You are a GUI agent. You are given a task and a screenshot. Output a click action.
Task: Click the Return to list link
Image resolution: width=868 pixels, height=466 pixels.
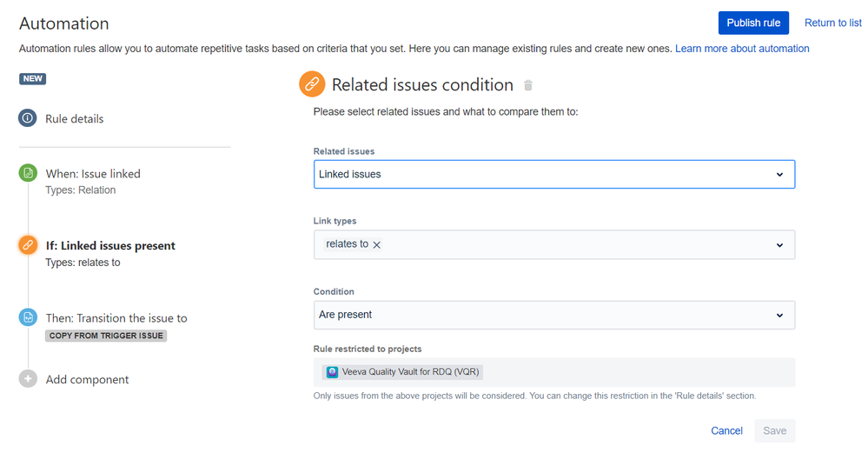click(832, 23)
